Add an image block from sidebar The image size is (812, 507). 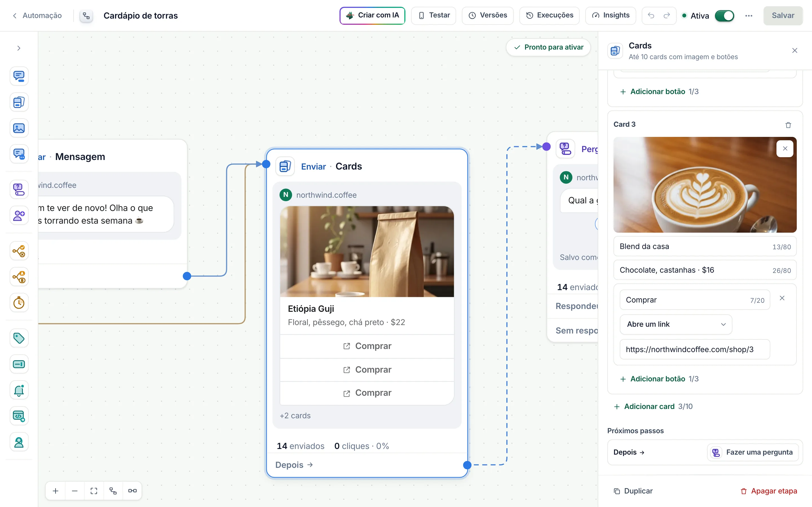19,128
